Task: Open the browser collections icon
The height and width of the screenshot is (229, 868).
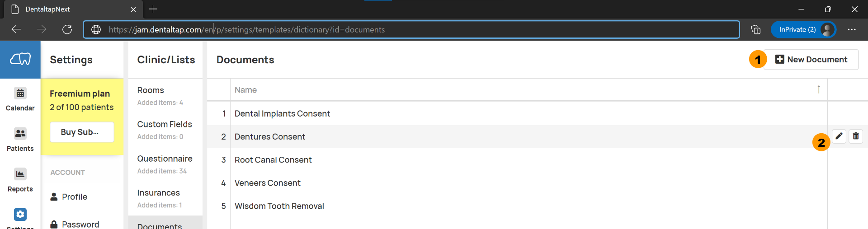Action: click(x=755, y=29)
